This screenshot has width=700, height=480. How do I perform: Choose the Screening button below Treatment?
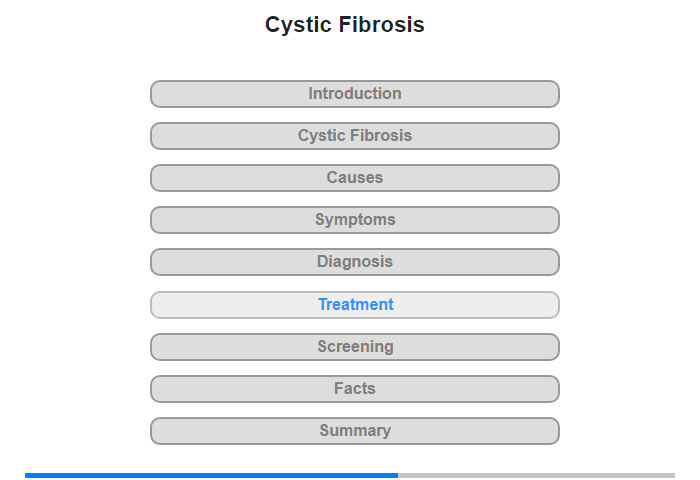355,347
